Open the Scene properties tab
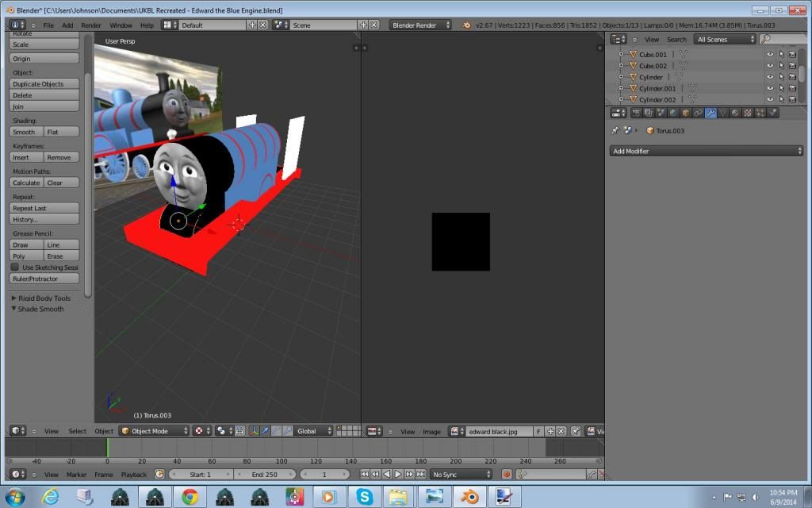This screenshot has height=508, width=812. coord(661,113)
